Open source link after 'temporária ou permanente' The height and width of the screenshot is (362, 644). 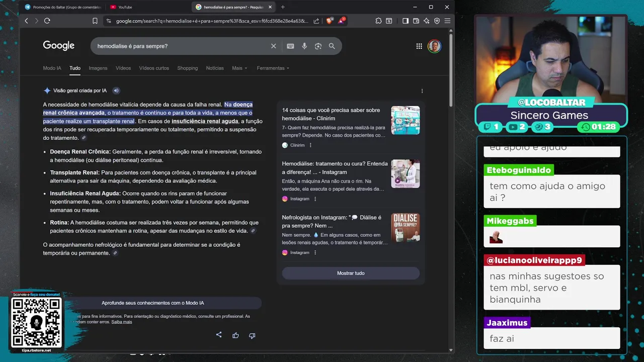pos(115,253)
